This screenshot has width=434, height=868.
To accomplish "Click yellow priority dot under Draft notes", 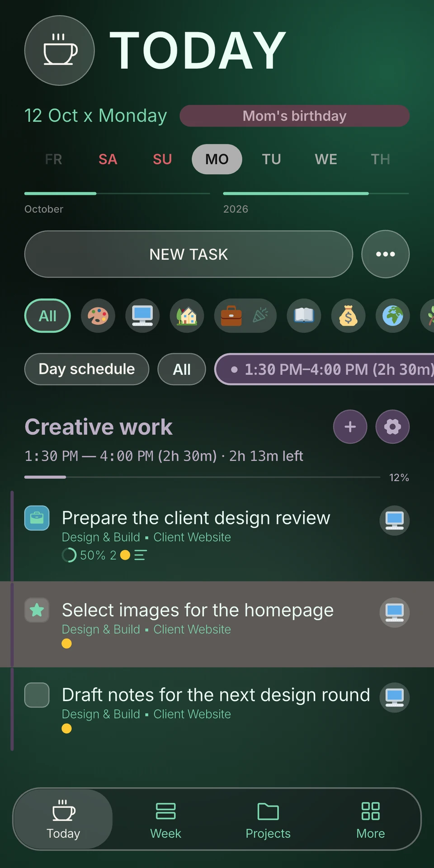I will coord(66,728).
